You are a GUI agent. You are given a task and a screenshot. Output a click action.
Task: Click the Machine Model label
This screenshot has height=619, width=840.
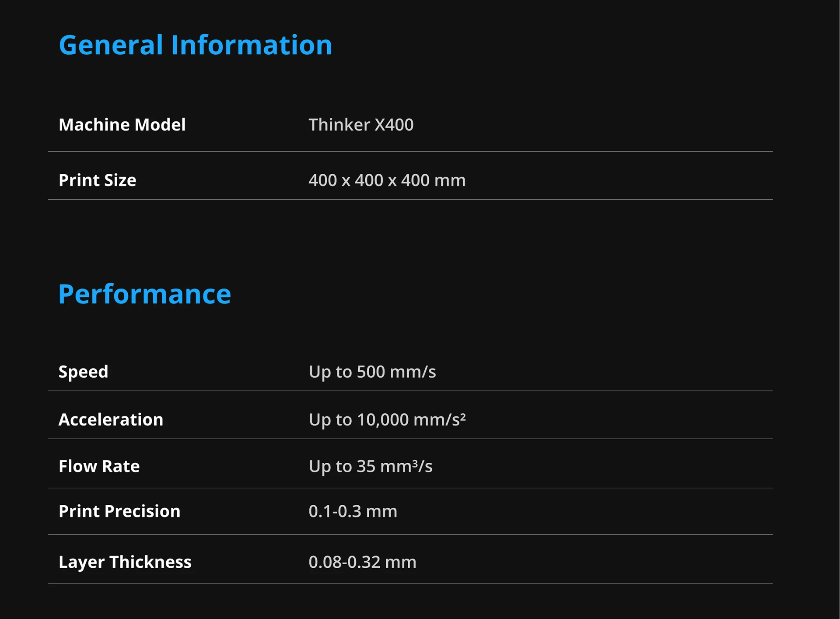point(122,125)
